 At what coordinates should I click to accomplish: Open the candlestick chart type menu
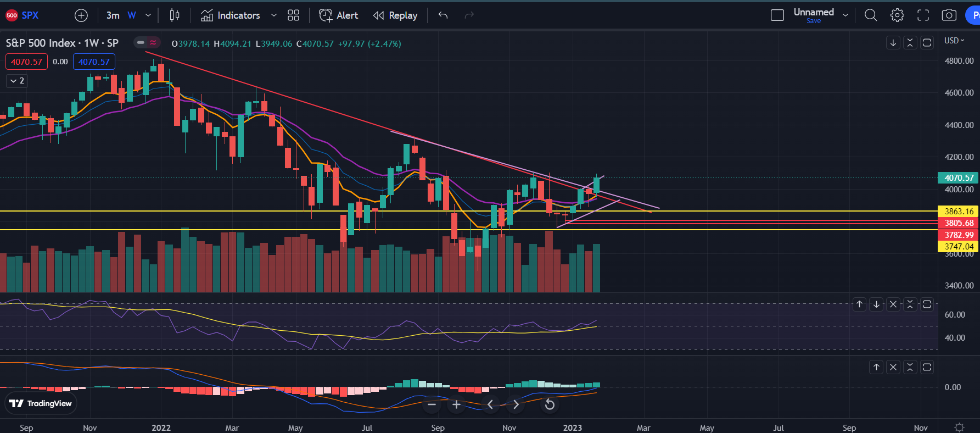pyautogui.click(x=175, y=15)
